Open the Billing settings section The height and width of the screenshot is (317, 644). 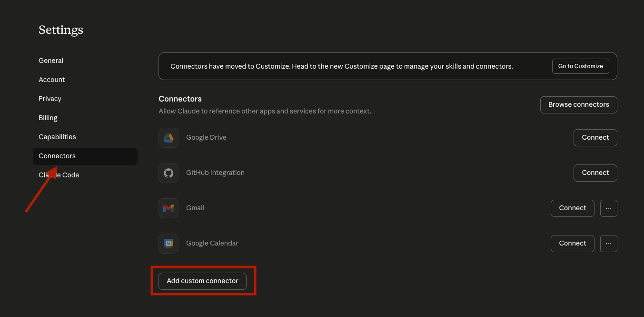click(48, 118)
